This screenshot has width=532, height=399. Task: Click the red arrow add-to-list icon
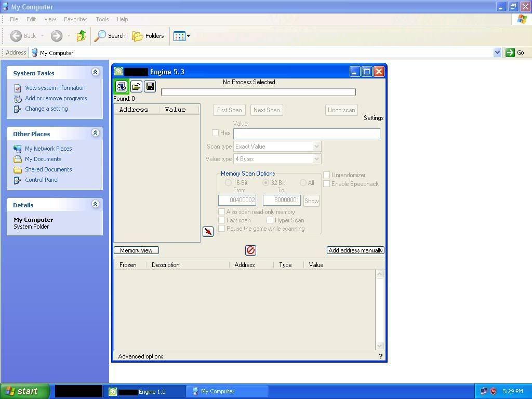(x=208, y=231)
